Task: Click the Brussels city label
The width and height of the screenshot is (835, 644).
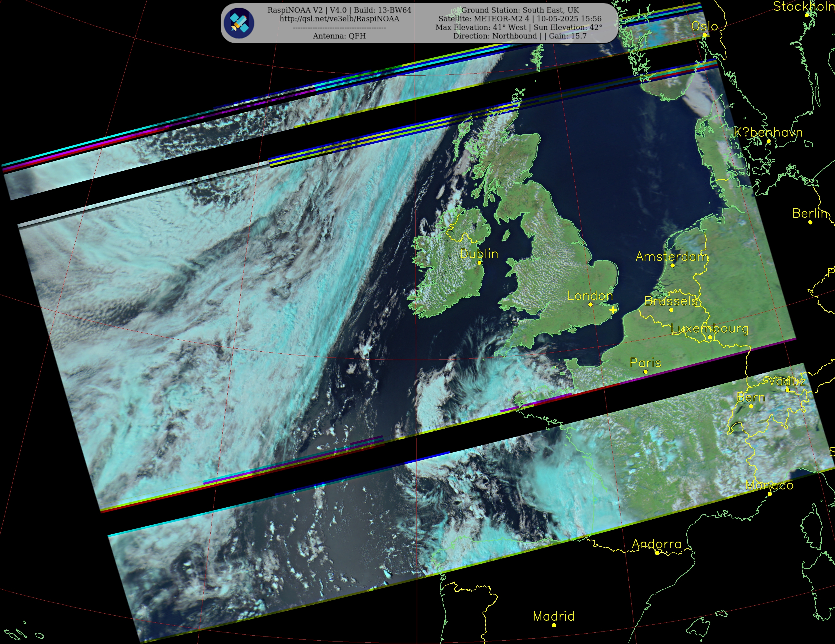Action: coord(671,301)
